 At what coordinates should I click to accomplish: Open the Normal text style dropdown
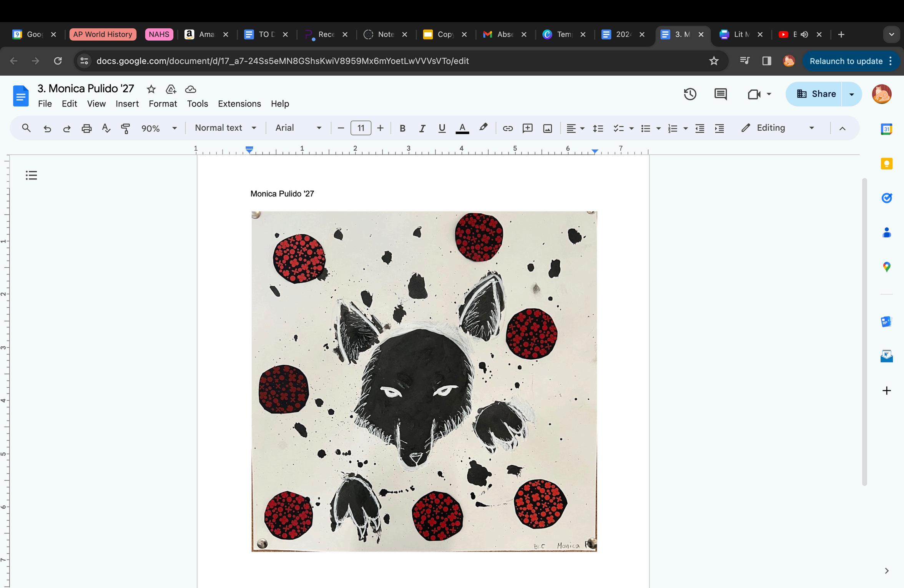tap(225, 128)
